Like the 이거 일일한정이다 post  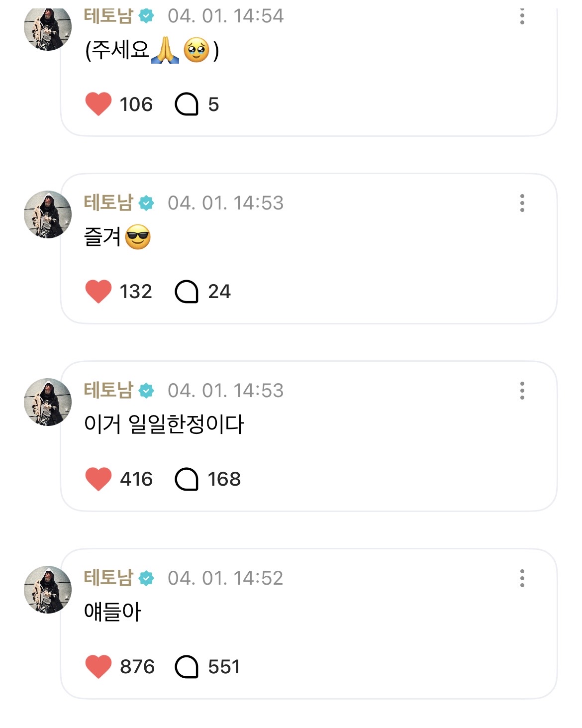coord(98,479)
